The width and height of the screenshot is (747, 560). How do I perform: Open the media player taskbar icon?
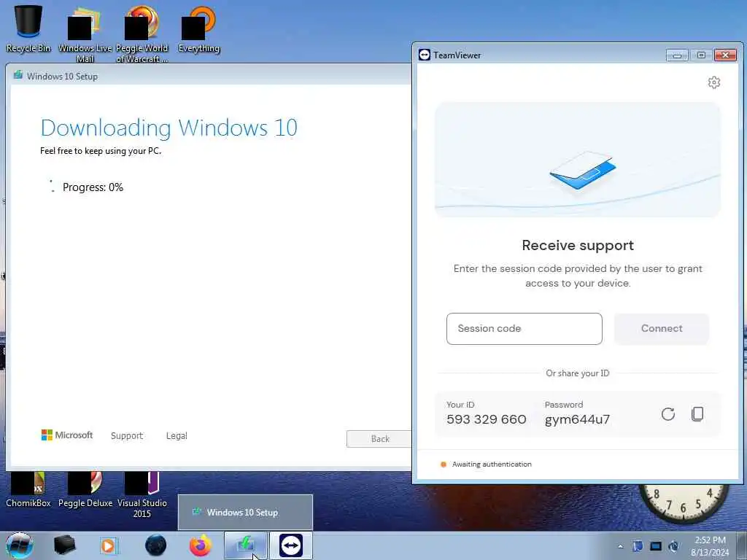coord(108,545)
